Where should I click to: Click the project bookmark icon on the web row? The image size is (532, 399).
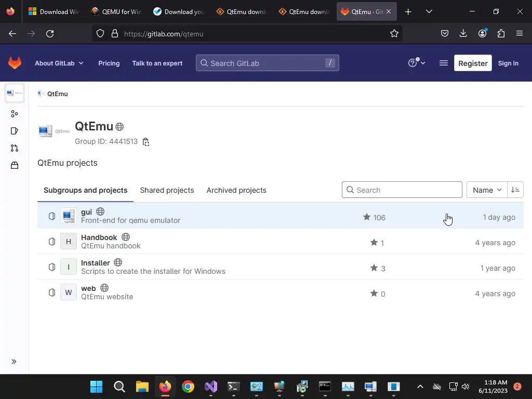pos(52,292)
